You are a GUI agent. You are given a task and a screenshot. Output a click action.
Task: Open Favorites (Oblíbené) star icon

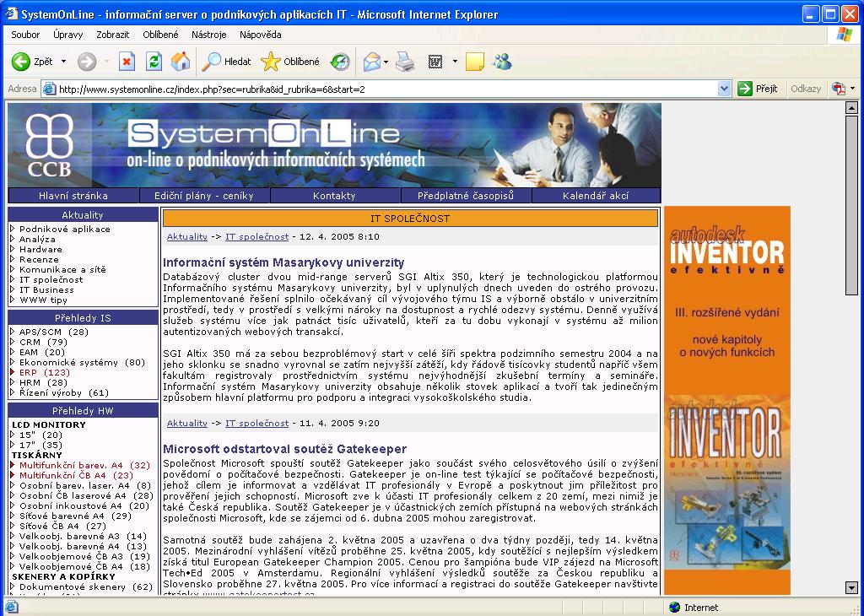point(271,62)
